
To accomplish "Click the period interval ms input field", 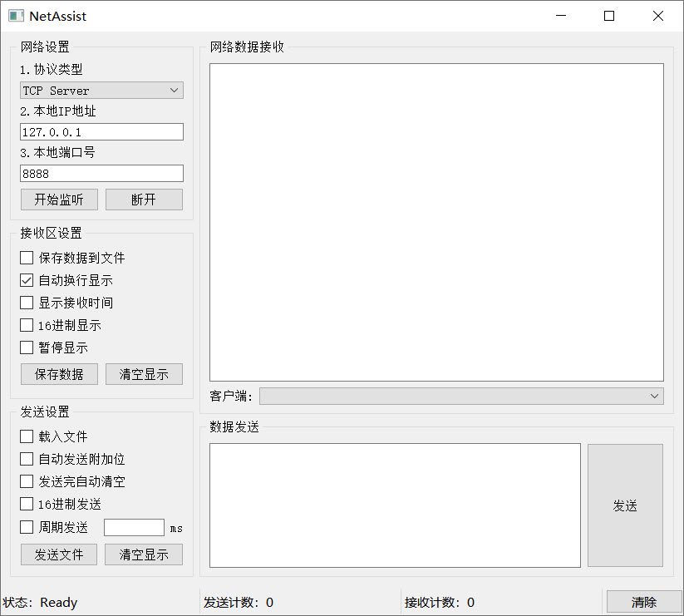I will point(134,527).
